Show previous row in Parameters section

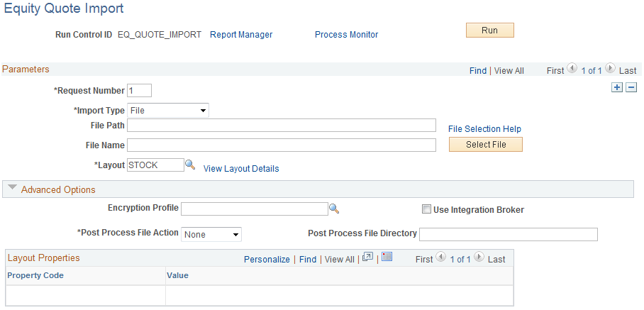[x=573, y=70]
